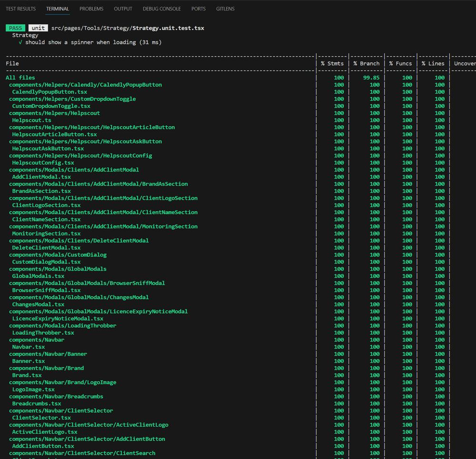
Task: Click AddClientButton.tsx file name
Action: click(43, 446)
